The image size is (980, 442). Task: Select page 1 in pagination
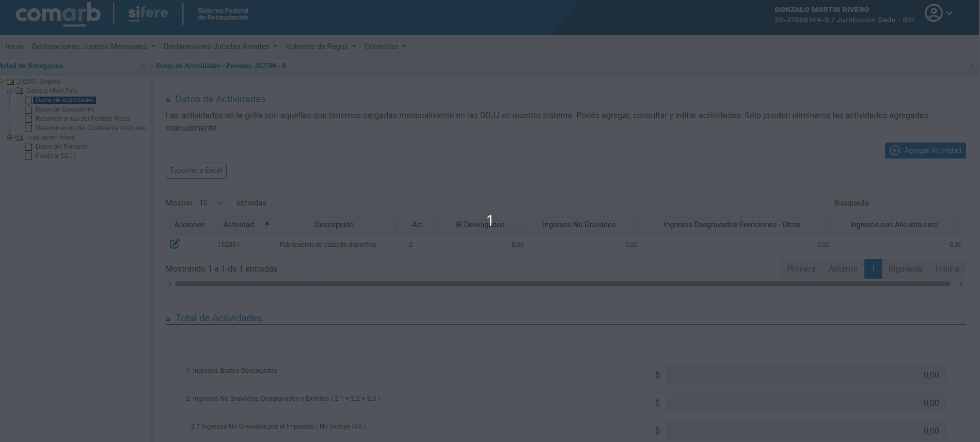[x=873, y=269]
